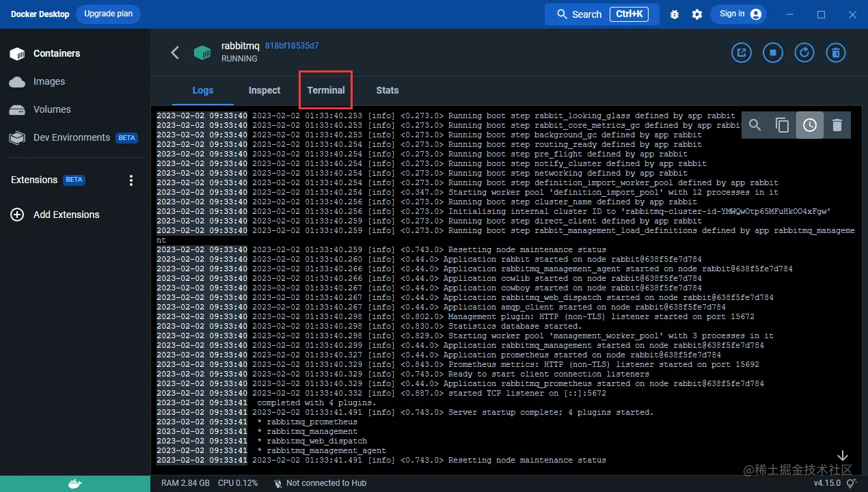Click CPU 0.12% status entry
Image resolution: width=868 pixels, height=492 pixels.
coord(238,483)
